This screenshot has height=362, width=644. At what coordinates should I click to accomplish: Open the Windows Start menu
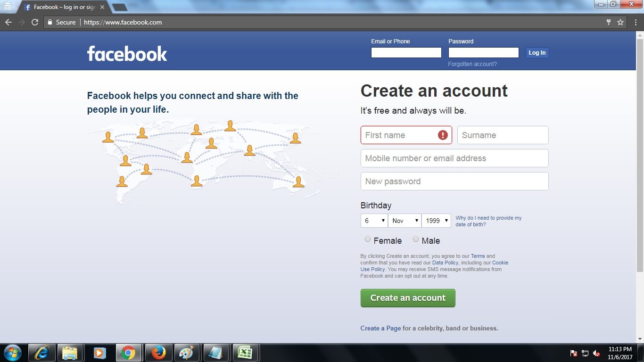point(12,353)
